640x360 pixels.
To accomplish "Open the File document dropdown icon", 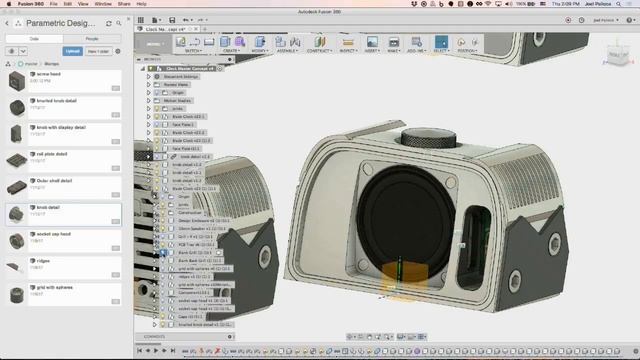I will click(x=156, y=20).
